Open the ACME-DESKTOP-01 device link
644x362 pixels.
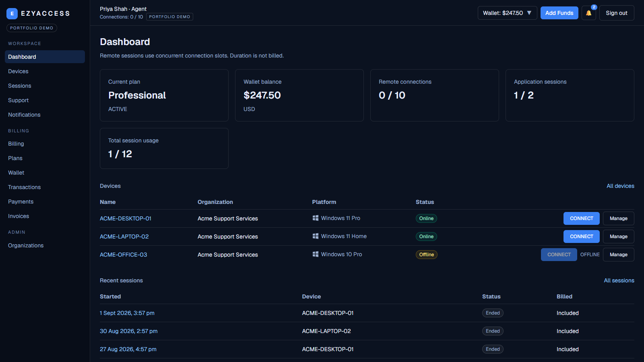126,218
